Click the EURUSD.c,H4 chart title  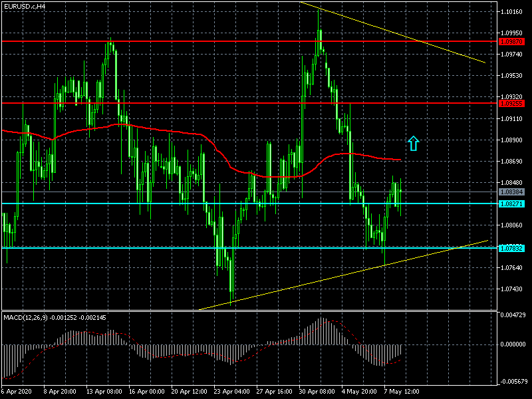click(x=25, y=6)
